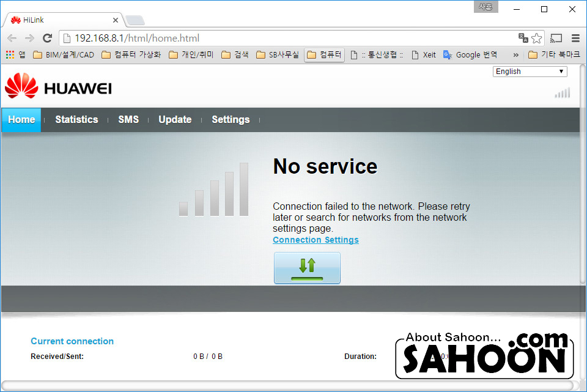The image size is (587, 392).
Task: Open the English language dropdown
Action: (530, 72)
